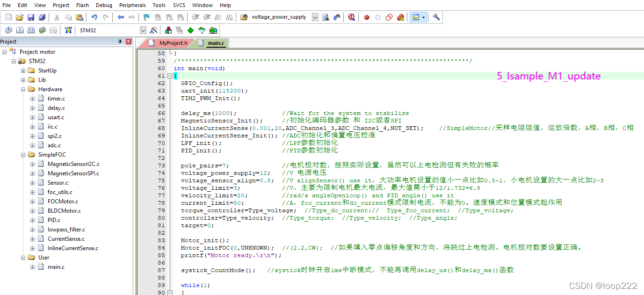Toggle the window layout button
The width and height of the screenshot is (644, 295).
[415, 17]
